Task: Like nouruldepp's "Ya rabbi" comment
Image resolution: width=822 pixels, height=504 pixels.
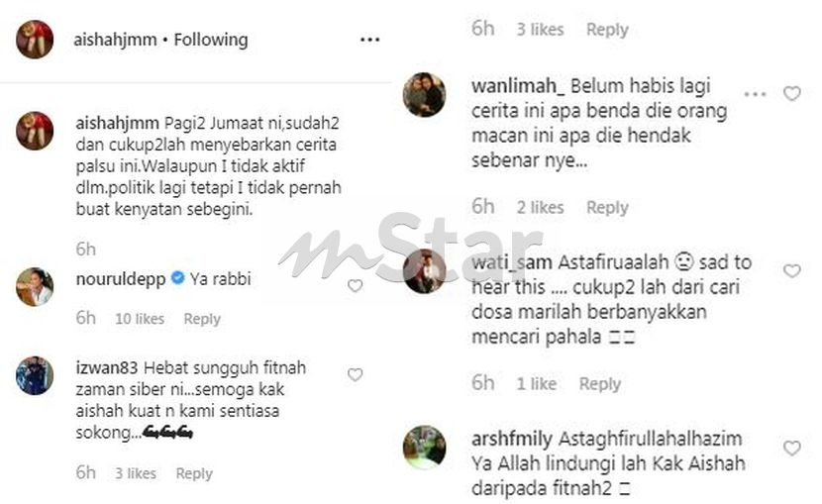Action: pos(355,285)
